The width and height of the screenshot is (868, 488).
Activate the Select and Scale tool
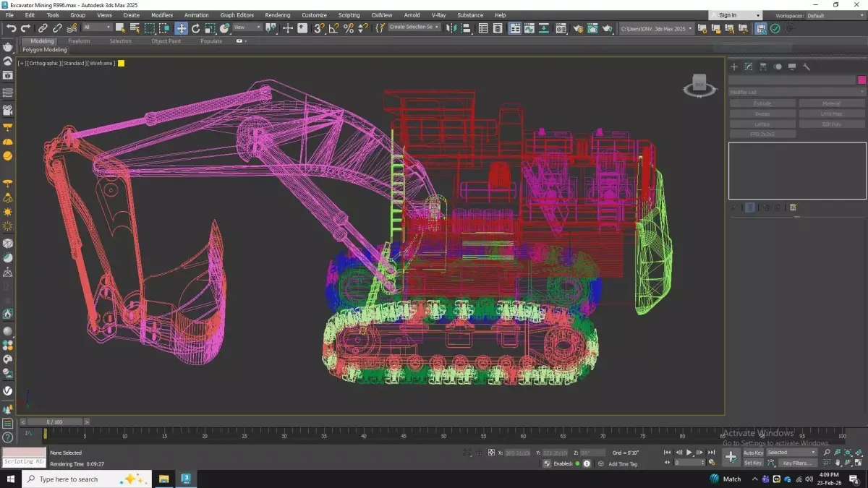point(210,28)
